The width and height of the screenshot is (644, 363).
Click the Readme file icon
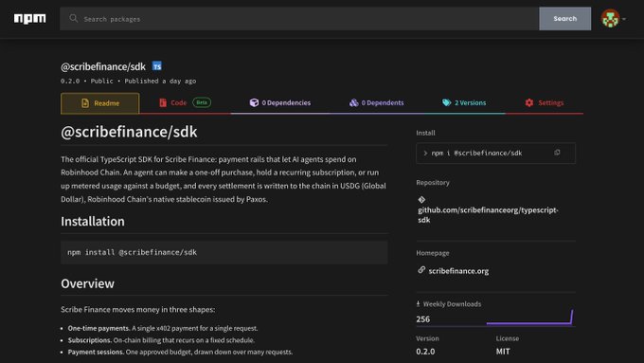click(x=85, y=103)
